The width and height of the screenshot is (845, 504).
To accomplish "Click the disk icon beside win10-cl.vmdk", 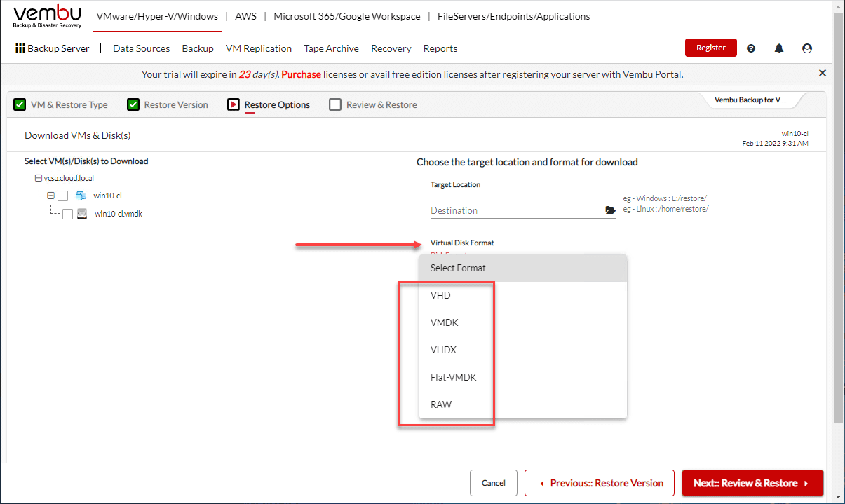I will click(82, 214).
